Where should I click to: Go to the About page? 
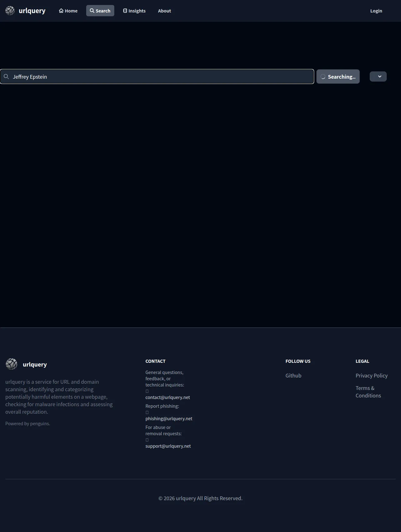point(164,11)
